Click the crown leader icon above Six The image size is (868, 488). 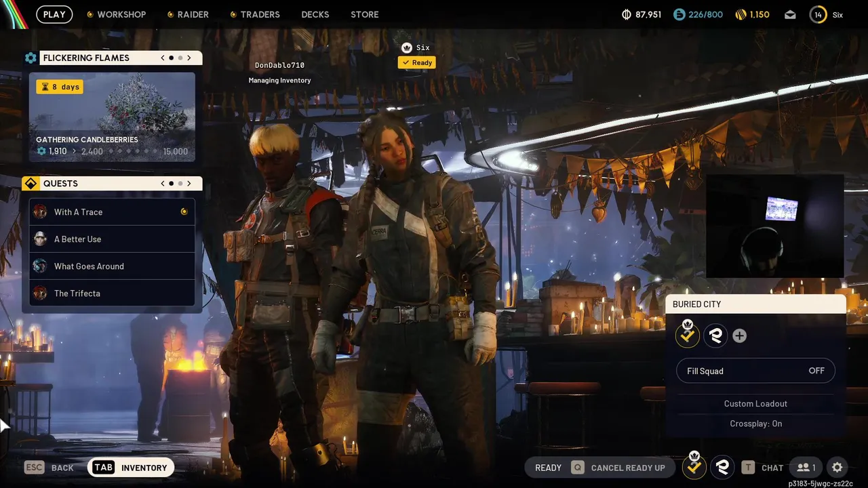tap(407, 48)
